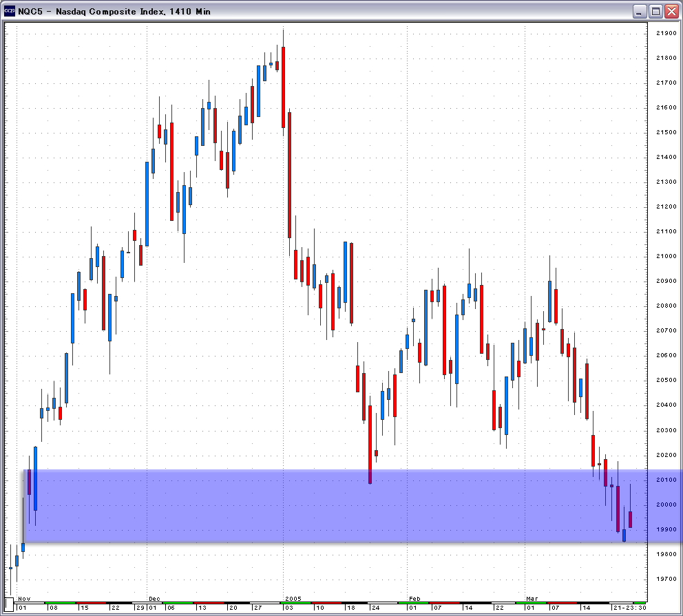Click the '24' date label in January
This screenshot has width=683, height=616.
(375, 608)
